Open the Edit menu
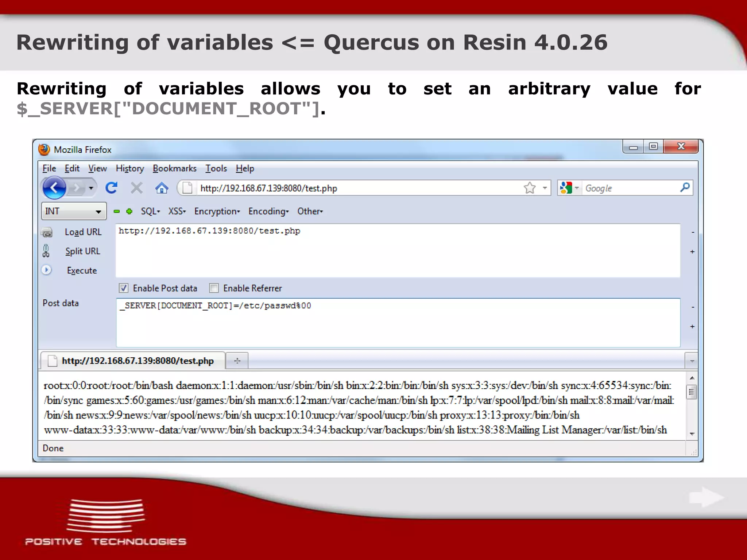 72,168
